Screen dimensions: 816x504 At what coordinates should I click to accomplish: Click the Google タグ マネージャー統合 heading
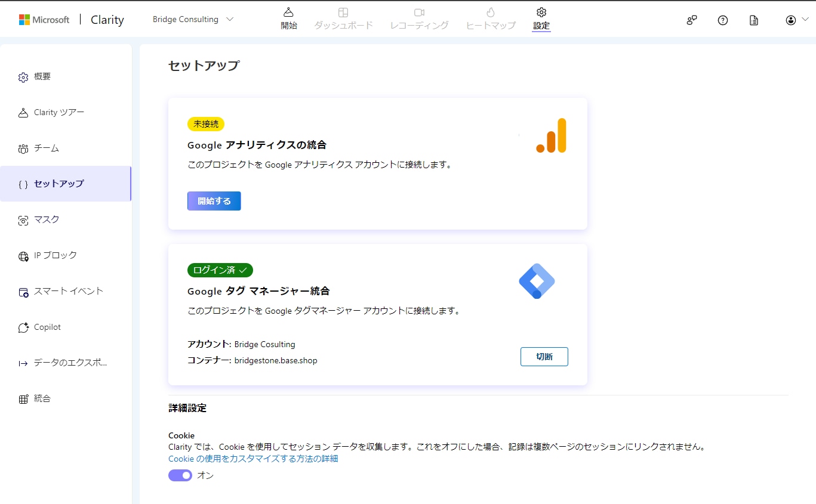click(258, 291)
